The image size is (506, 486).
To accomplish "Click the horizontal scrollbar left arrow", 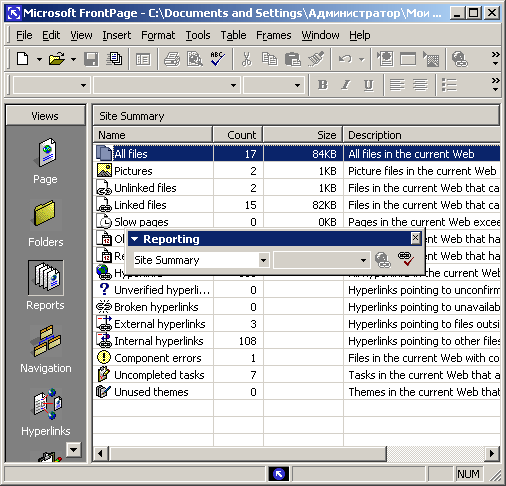I will click(x=100, y=454).
